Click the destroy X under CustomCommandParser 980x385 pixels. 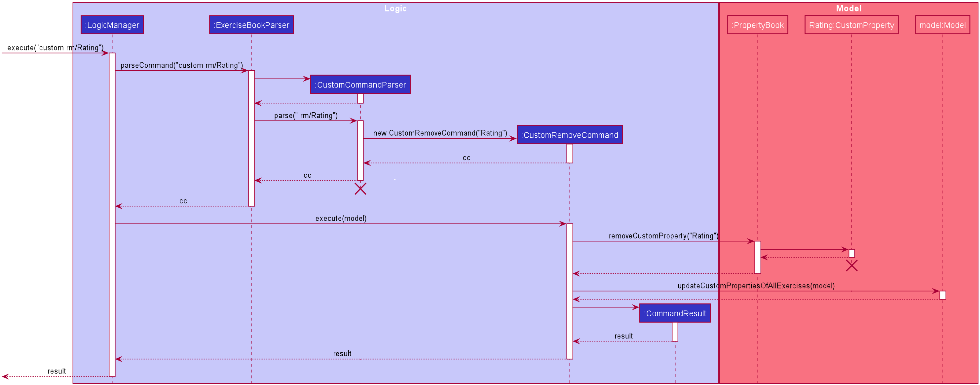point(360,189)
